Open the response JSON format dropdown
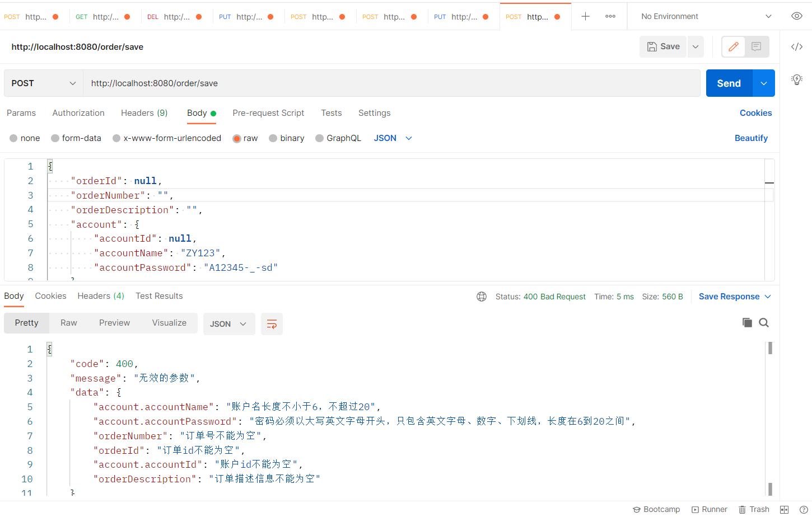Screen dimensions: 812x517 coord(229,324)
